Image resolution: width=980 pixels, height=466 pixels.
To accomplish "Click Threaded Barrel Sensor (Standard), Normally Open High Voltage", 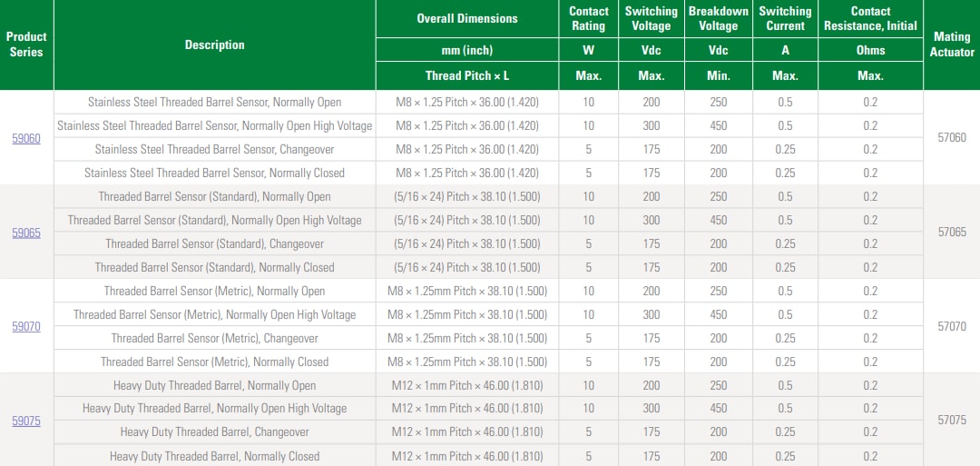I will point(214,221).
